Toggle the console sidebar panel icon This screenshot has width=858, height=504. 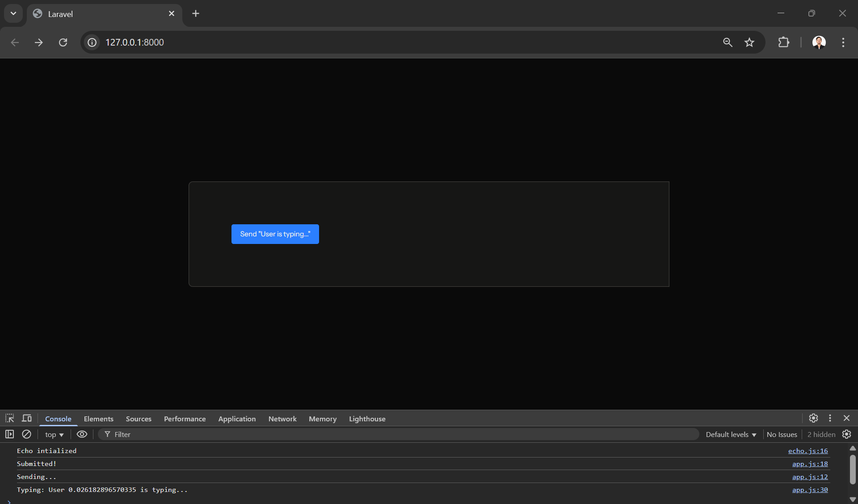point(9,434)
